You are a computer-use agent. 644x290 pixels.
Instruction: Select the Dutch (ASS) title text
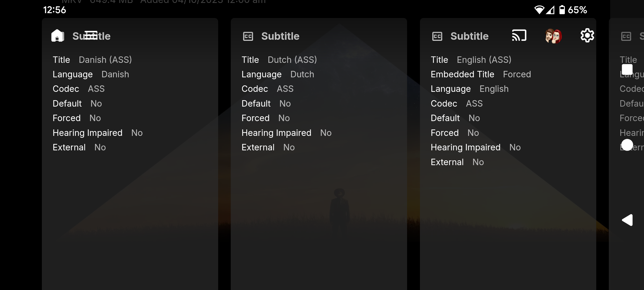[292, 60]
